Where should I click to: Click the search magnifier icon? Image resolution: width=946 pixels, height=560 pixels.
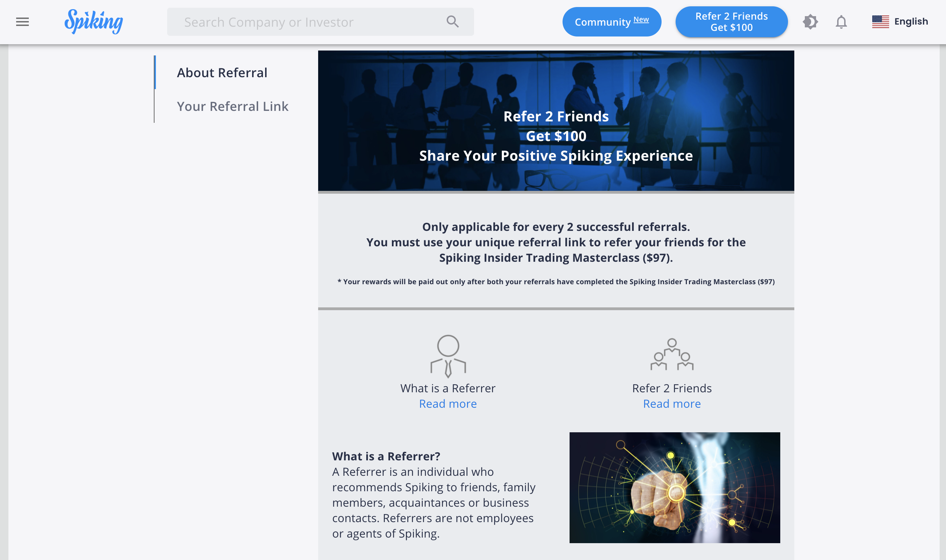[452, 22]
